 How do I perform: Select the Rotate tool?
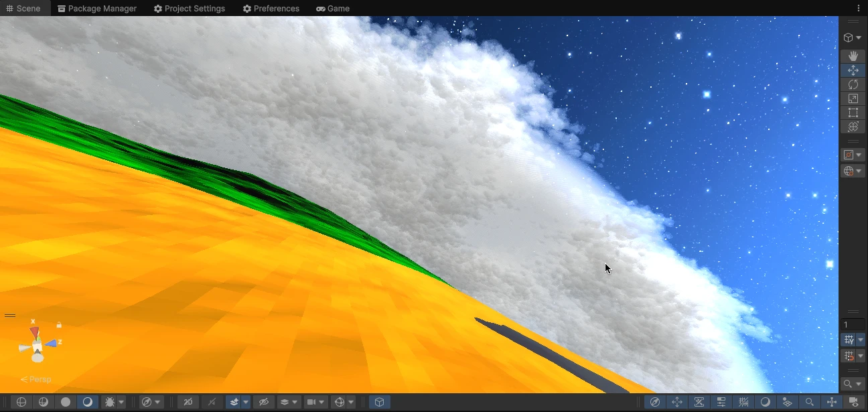(x=853, y=84)
